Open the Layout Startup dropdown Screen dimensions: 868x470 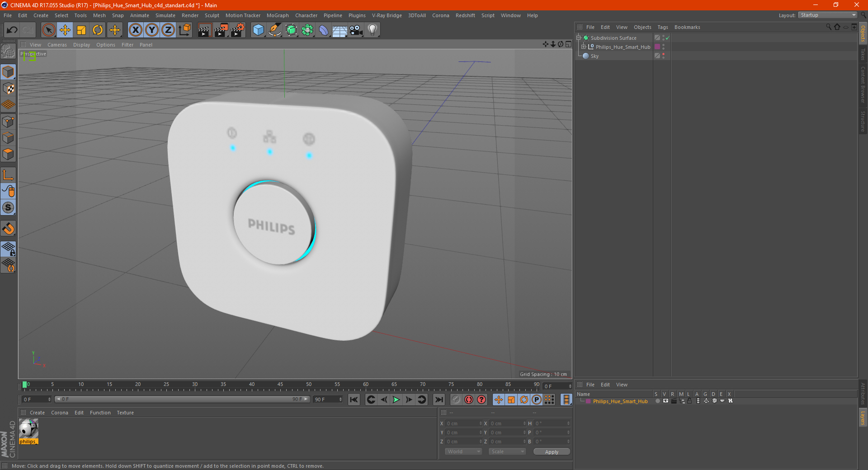pyautogui.click(x=827, y=15)
